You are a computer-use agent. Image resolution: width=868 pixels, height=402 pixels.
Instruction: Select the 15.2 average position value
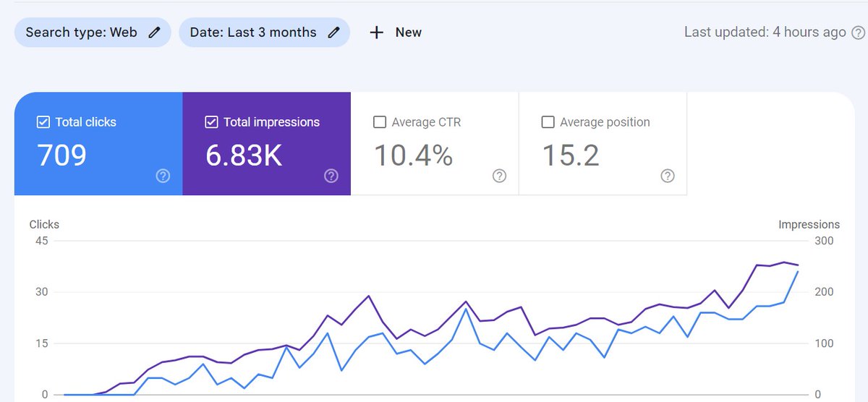(x=571, y=155)
